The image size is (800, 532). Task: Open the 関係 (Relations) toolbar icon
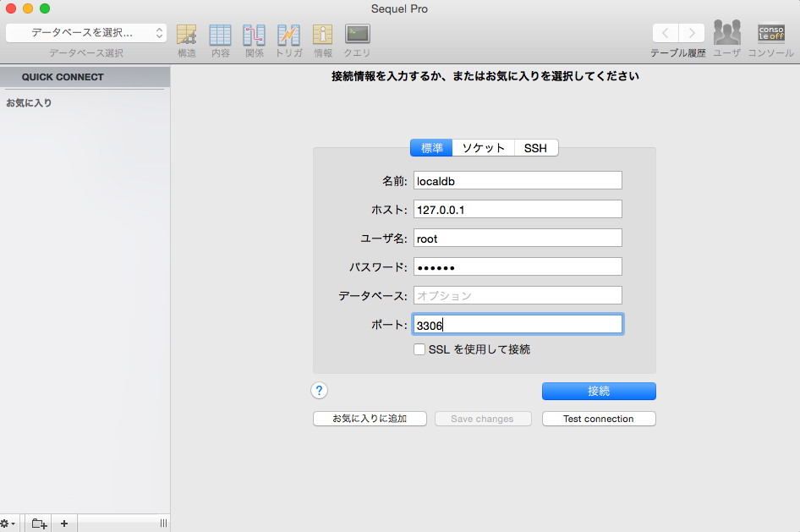coord(254,35)
